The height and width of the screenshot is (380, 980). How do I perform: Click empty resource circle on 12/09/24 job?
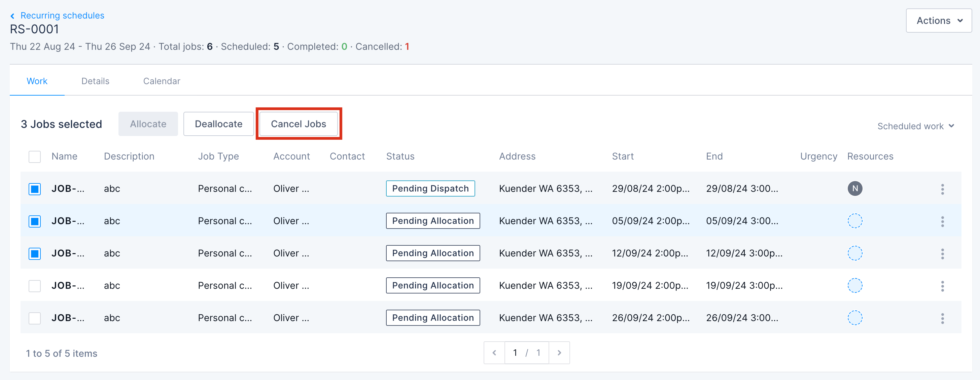854,253
